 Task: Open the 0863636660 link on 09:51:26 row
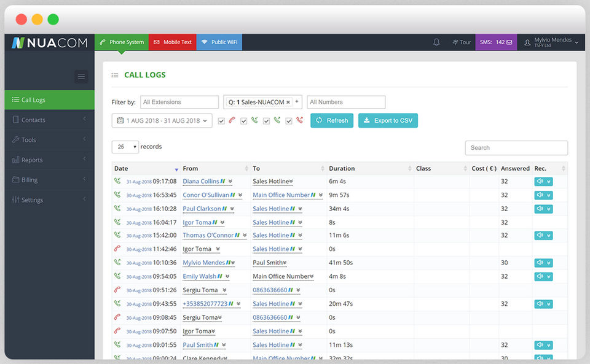(270, 290)
